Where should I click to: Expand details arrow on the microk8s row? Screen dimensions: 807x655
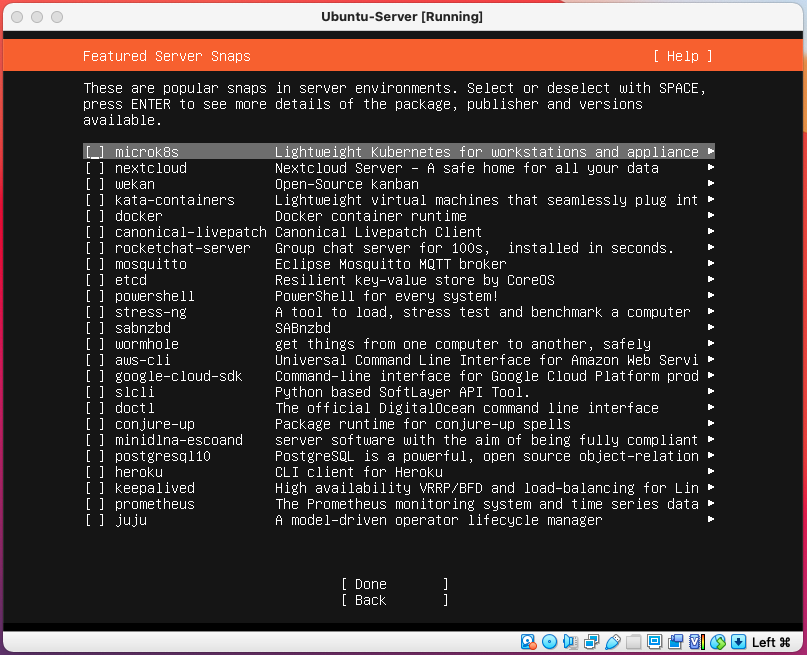pyautogui.click(x=711, y=151)
